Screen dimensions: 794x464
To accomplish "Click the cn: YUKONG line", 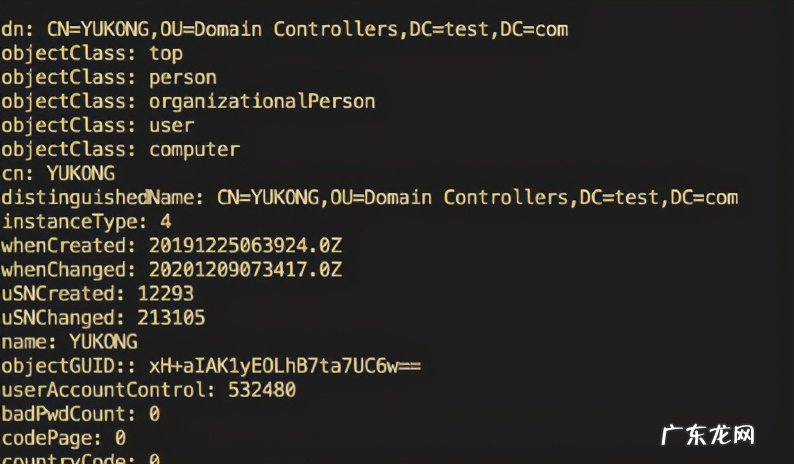I will click(x=58, y=173).
